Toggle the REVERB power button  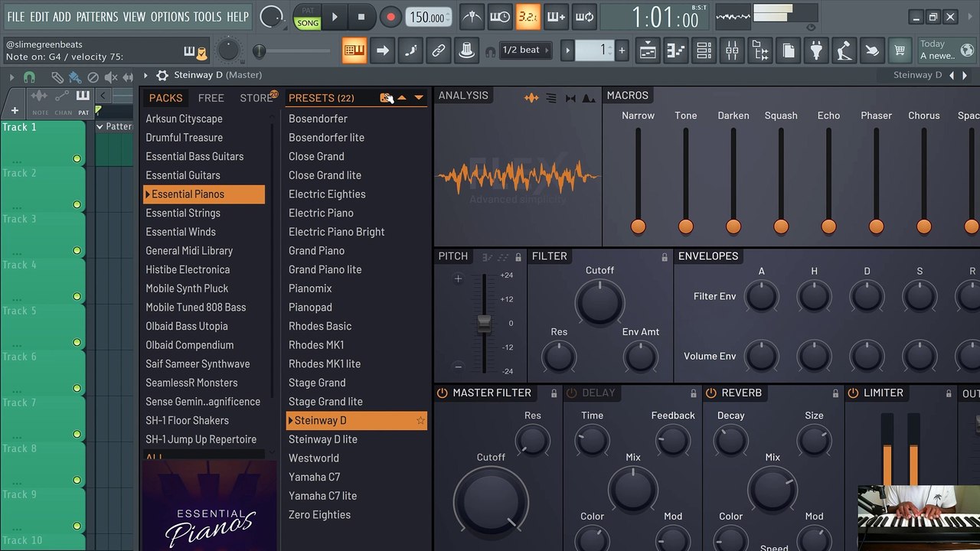pyautogui.click(x=710, y=393)
